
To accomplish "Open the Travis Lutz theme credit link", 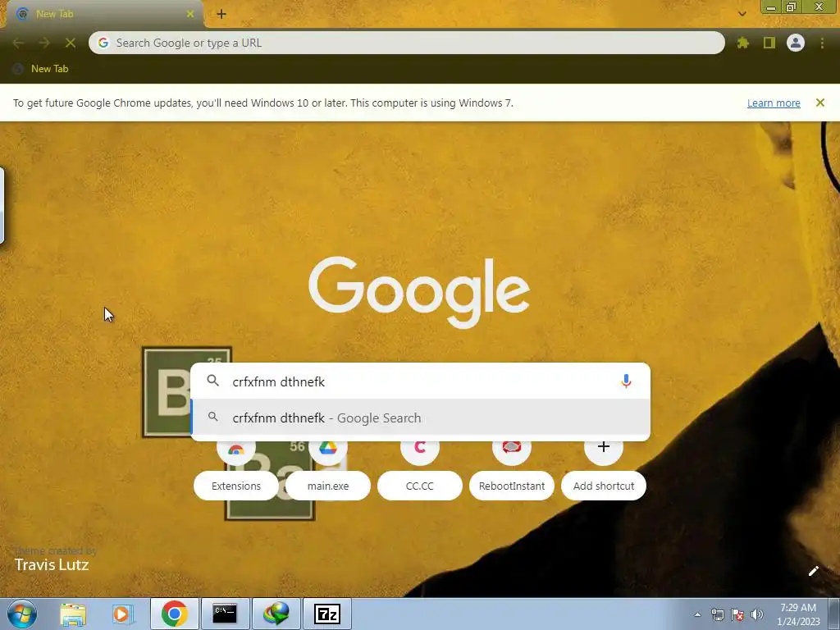I will click(x=52, y=564).
